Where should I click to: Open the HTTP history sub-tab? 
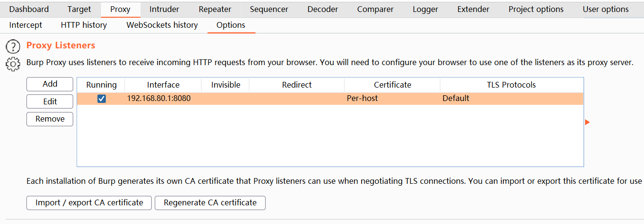point(84,25)
